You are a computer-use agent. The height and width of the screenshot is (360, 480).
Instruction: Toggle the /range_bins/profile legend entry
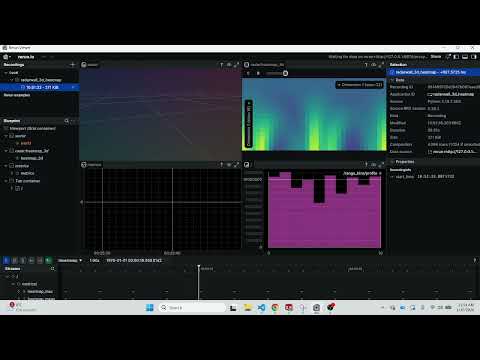click(x=362, y=173)
